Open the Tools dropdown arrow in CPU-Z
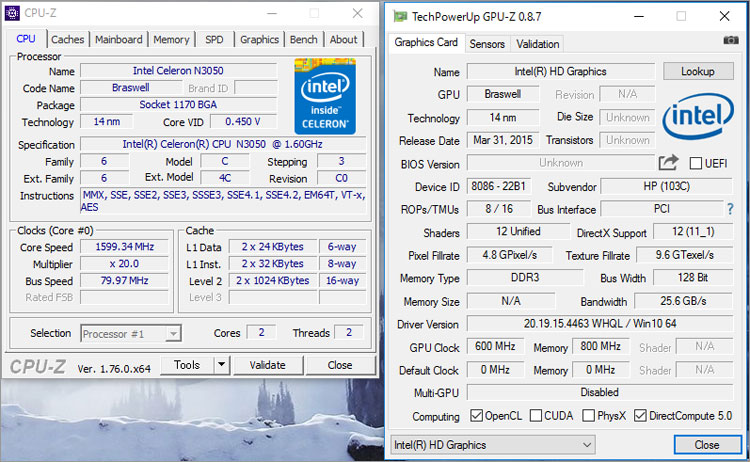The image size is (750, 462). 221,365
